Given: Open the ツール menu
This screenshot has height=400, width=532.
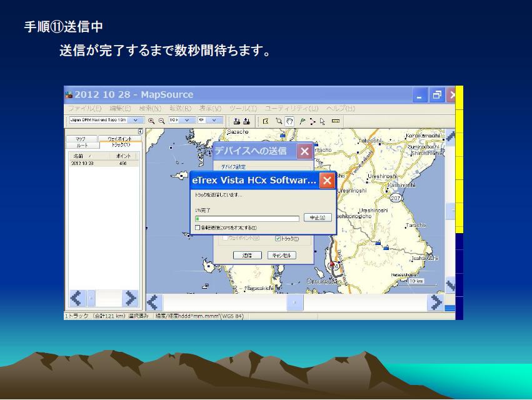Looking at the screenshot, I should click(x=243, y=108).
